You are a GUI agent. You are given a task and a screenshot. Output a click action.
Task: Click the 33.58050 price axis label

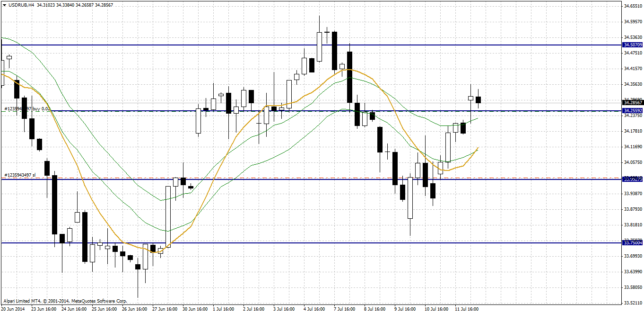coord(633,287)
